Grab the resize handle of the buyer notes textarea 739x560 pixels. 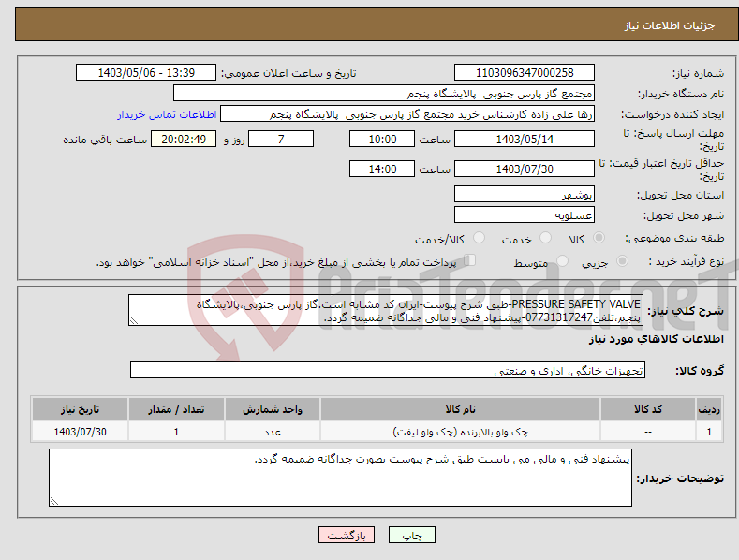tap(54, 502)
